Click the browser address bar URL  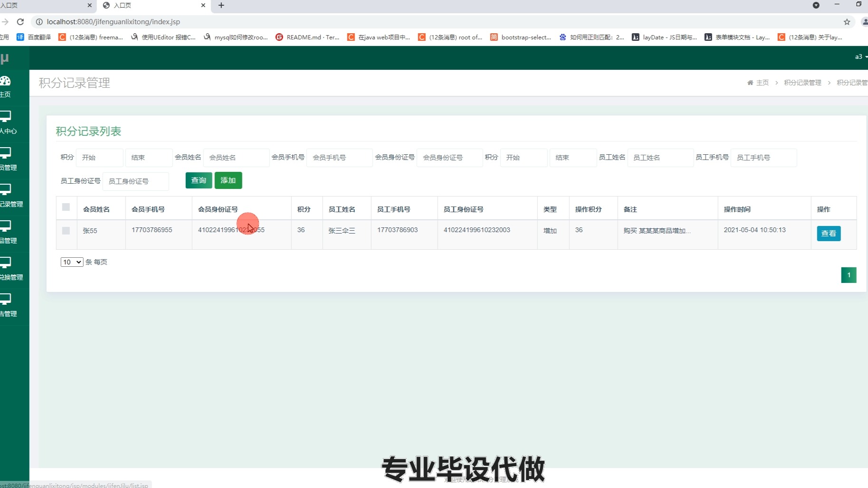[113, 22]
